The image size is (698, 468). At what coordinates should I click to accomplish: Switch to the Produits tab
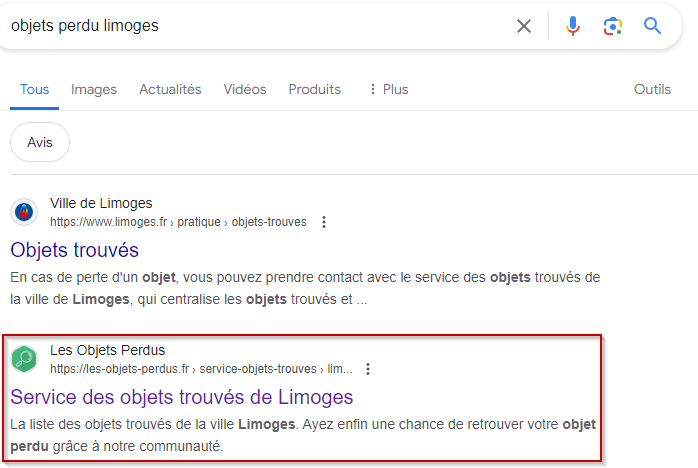pos(314,89)
